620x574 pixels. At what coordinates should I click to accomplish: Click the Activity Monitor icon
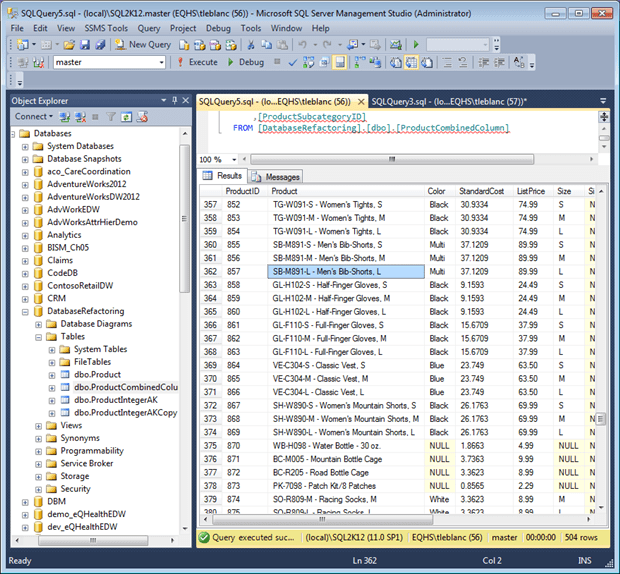pos(395,45)
